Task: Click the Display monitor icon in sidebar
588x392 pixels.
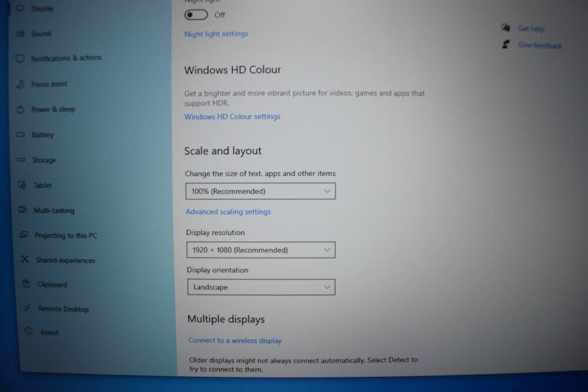Action: pyautogui.click(x=20, y=8)
